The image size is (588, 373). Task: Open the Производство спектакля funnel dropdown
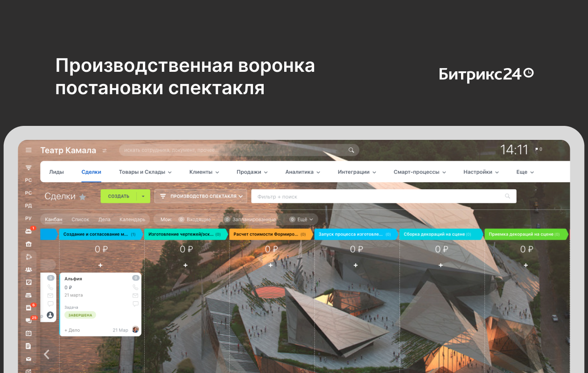(201, 196)
